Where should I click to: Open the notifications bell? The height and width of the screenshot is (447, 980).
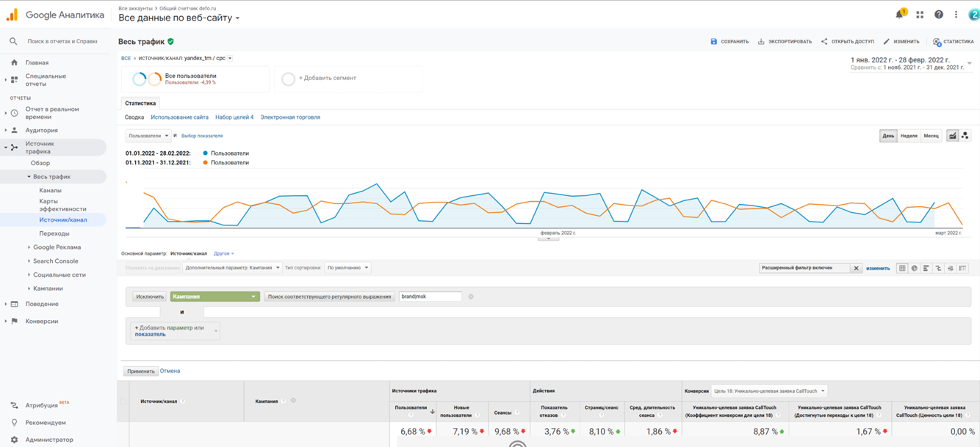click(x=899, y=15)
